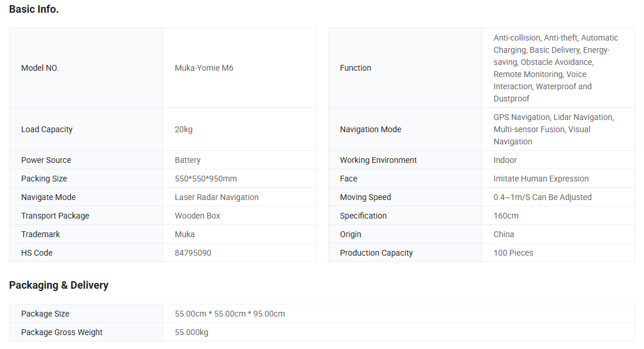
Task: Select the Wooden Box transport package value
Action: (x=198, y=216)
